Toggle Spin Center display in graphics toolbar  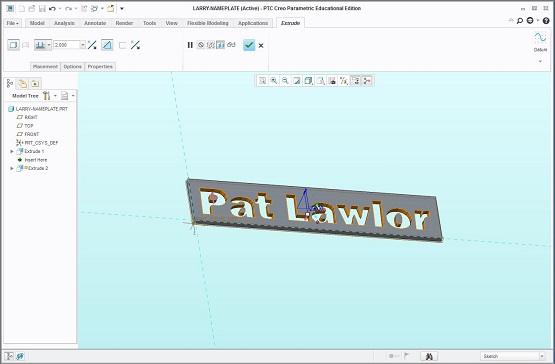pos(367,81)
